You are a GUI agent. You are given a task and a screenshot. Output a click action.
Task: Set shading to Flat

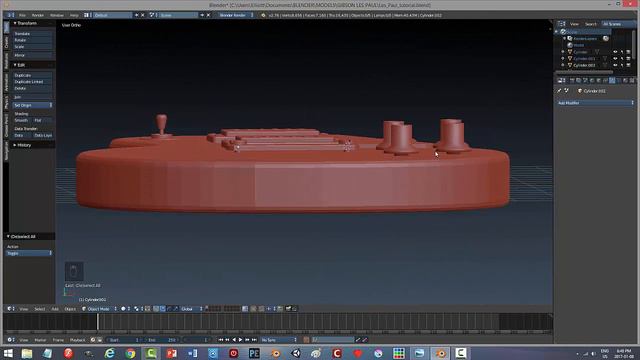tap(42, 120)
